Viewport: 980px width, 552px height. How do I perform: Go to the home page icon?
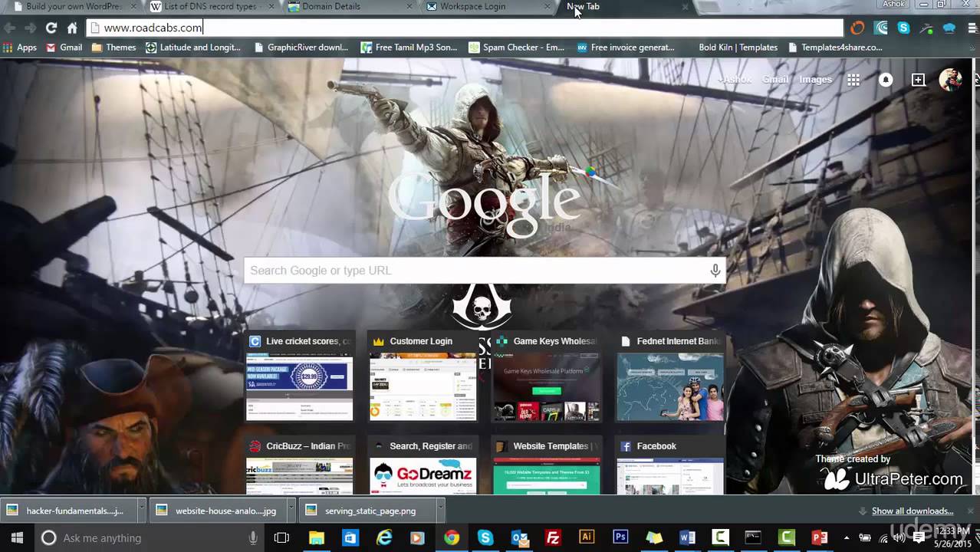tap(72, 28)
